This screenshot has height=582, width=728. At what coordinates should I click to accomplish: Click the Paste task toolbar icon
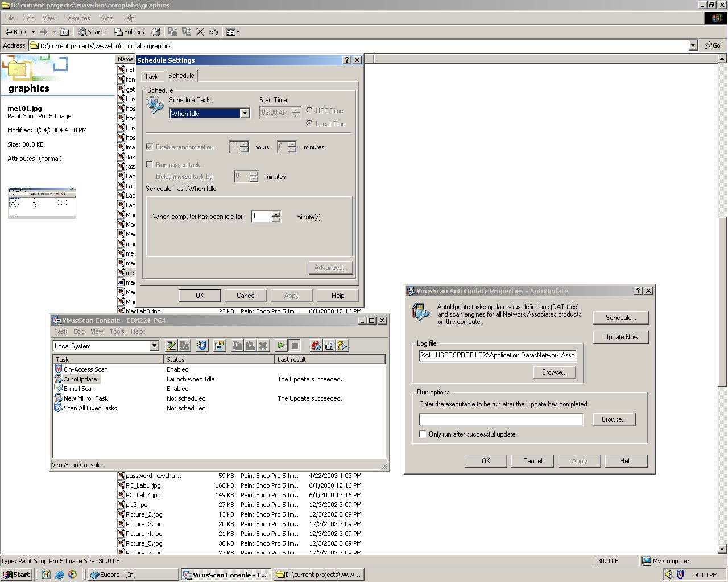click(x=250, y=346)
